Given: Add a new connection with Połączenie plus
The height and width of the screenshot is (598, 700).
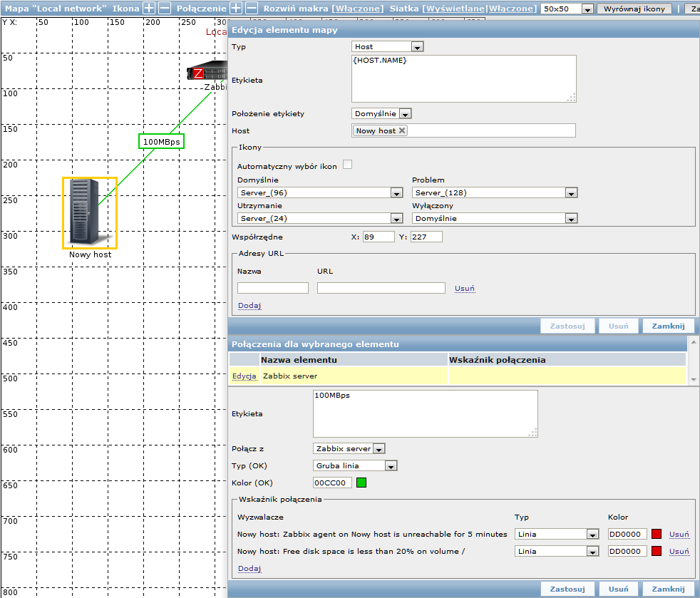Looking at the screenshot, I should point(236,8).
